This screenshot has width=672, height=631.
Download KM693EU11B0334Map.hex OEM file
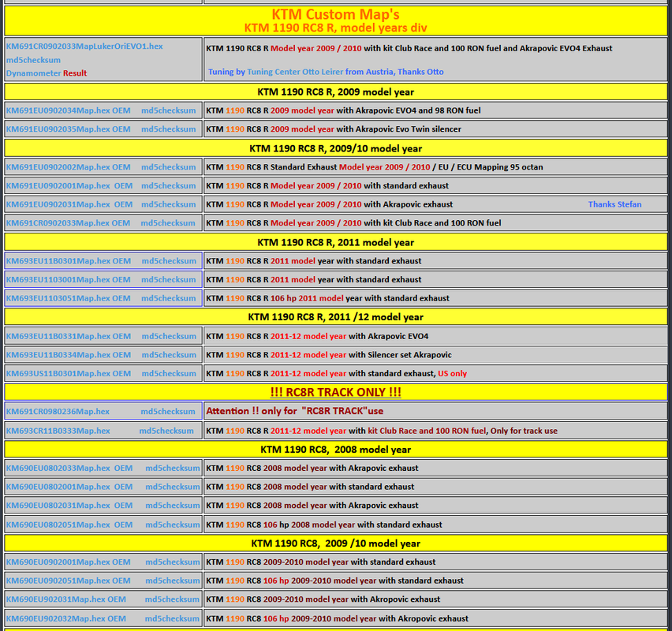pyautogui.click(x=69, y=355)
